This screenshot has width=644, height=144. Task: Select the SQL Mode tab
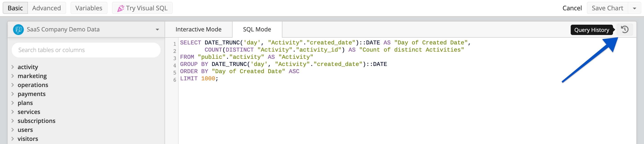257,29
